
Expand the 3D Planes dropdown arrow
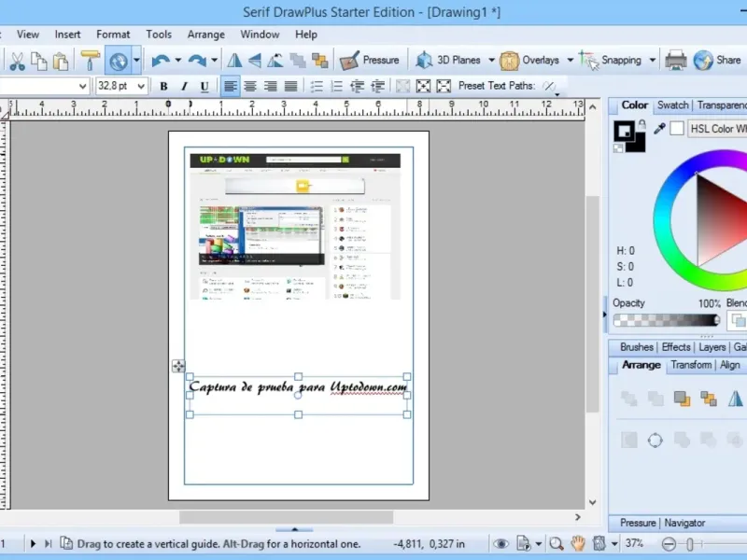tap(491, 61)
